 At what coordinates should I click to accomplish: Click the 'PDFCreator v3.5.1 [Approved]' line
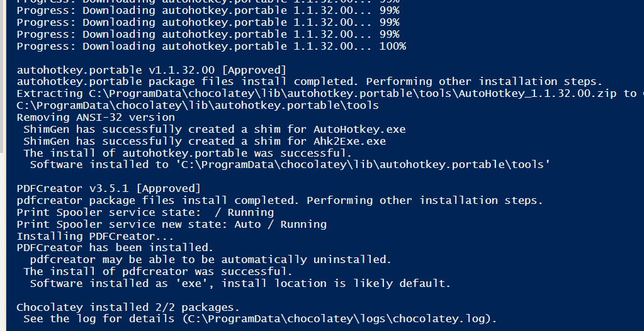click(x=108, y=189)
